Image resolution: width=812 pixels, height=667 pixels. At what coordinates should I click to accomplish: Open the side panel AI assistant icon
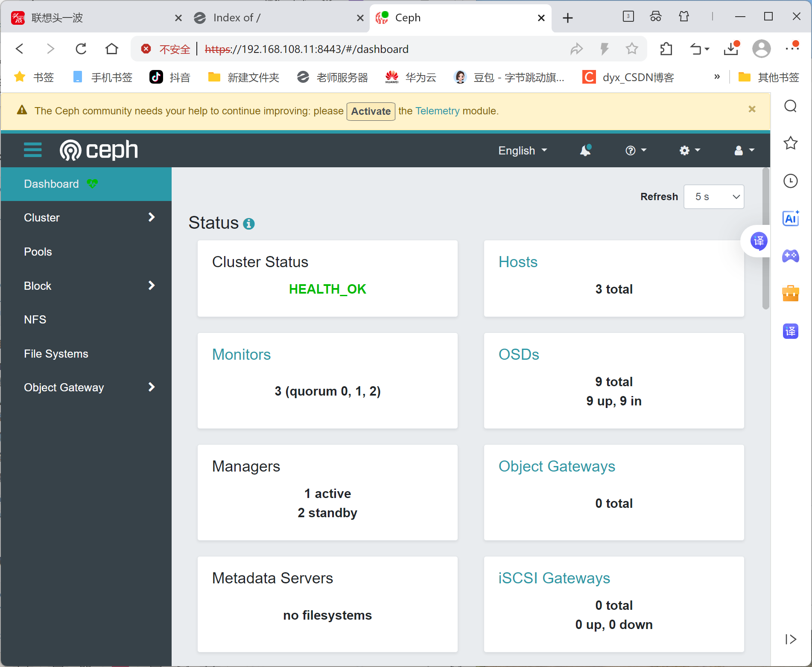(791, 218)
